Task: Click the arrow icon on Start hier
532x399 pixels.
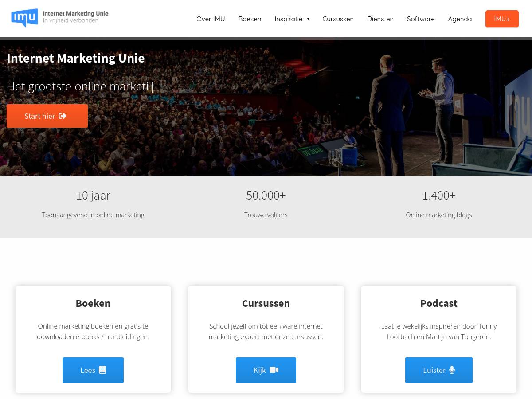Action: pyautogui.click(x=63, y=116)
